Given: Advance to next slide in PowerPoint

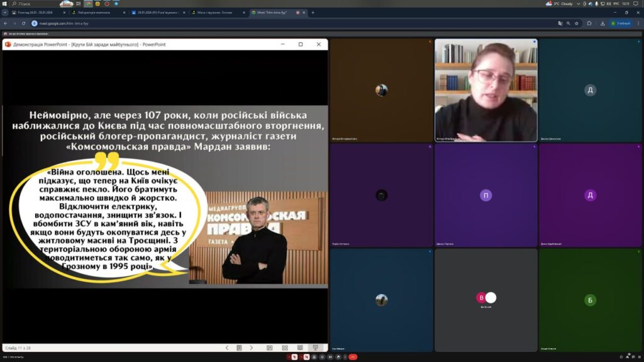Looking at the screenshot, I should pyautogui.click(x=251, y=348).
